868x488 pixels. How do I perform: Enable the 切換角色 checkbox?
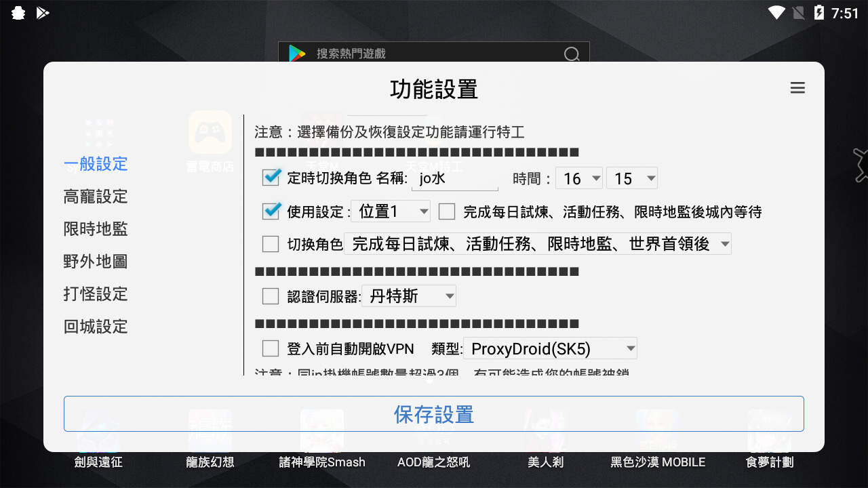click(x=271, y=243)
